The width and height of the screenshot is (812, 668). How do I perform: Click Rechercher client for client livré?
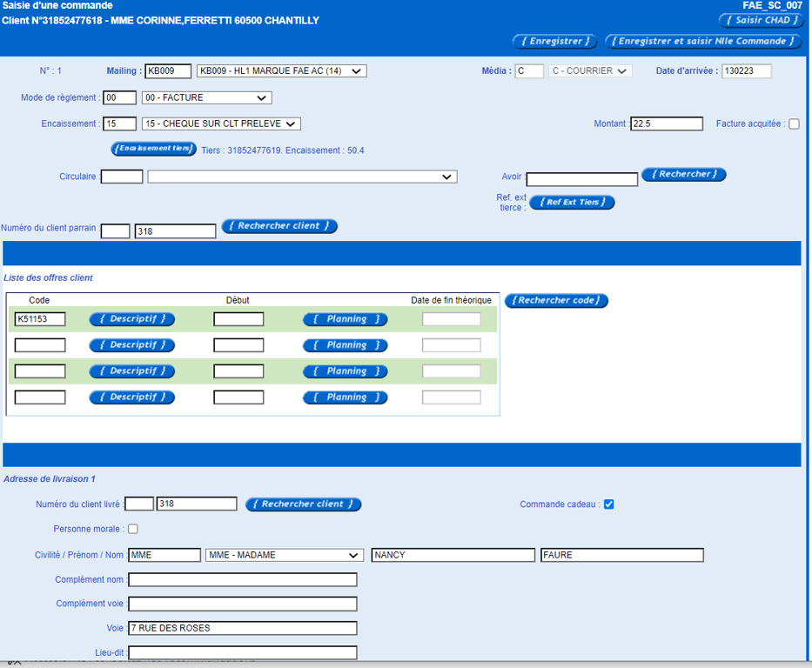pyautogui.click(x=303, y=504)
